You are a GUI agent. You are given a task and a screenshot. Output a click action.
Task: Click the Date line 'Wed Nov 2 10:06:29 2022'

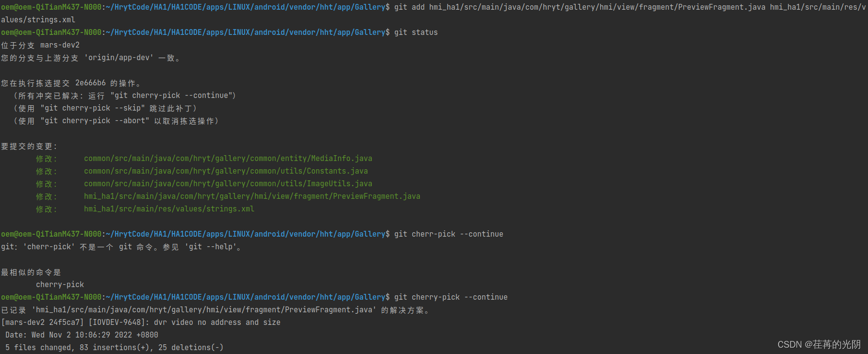click(x=82, y=335)
